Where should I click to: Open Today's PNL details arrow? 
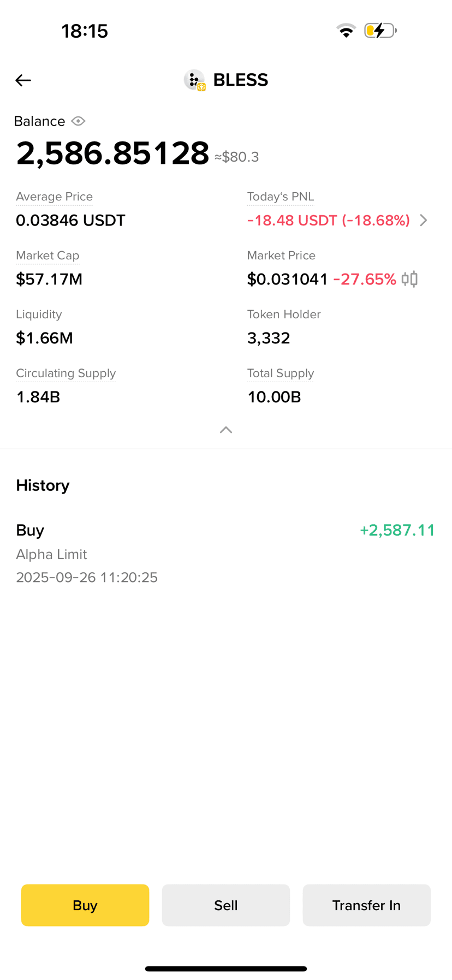click(423, 220)
